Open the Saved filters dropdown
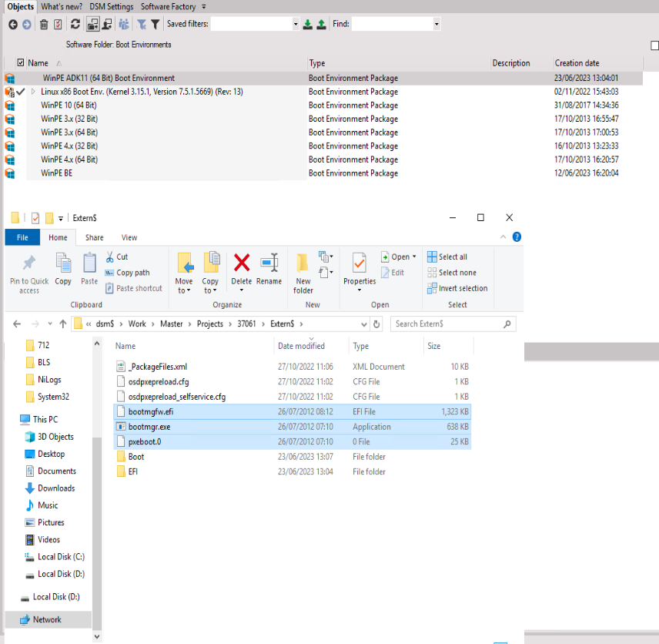 (295, 24)
